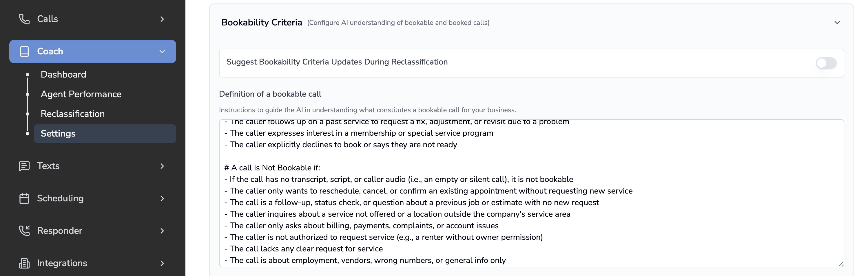
Task: Expand the Scheduling submenu arrow
Action: tap(162, 198)
